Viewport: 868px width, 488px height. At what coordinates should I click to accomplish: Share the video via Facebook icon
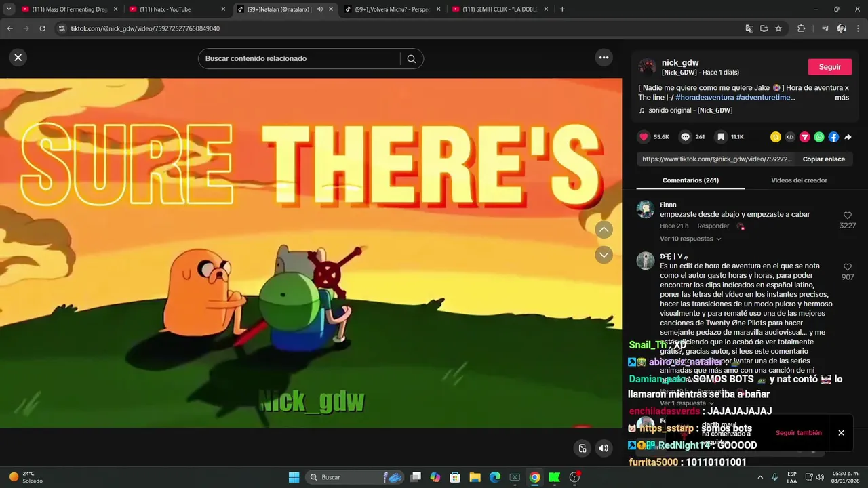[833, 137]
